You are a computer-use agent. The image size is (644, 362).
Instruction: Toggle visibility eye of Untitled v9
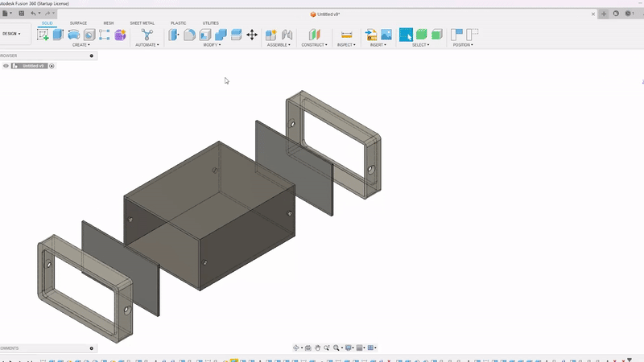(6, 66)
